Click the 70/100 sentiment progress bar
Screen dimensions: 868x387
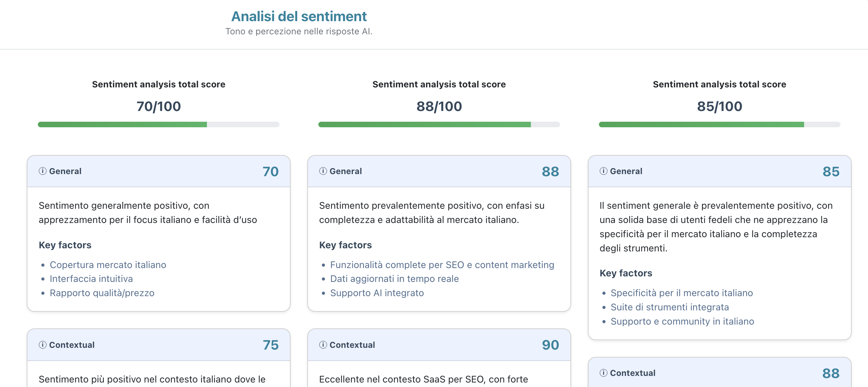pyautogui.click(x=159, y=124)
